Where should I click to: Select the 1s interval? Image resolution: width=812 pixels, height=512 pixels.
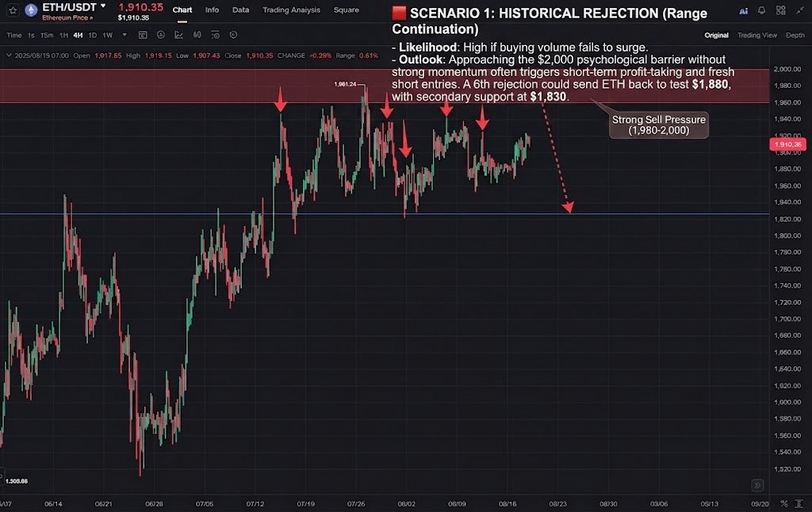click(31, 35)
